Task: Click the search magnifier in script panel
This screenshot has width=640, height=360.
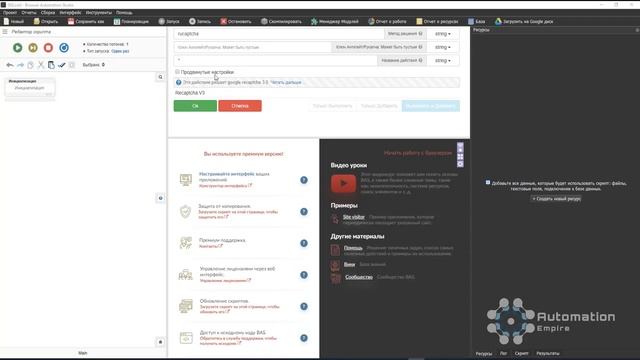Action: pos(160,77)
